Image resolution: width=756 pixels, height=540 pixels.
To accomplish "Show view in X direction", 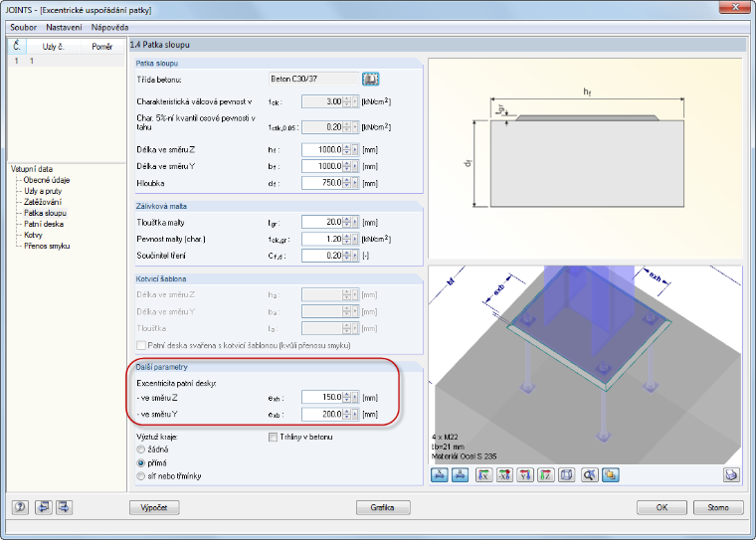I will pos(483,475).
